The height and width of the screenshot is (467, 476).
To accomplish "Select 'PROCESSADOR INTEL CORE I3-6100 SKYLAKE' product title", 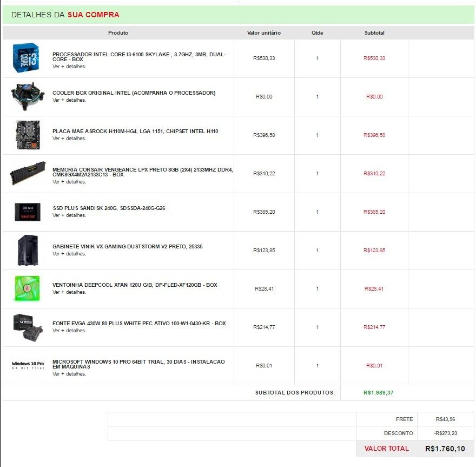I will click(139, 57).
